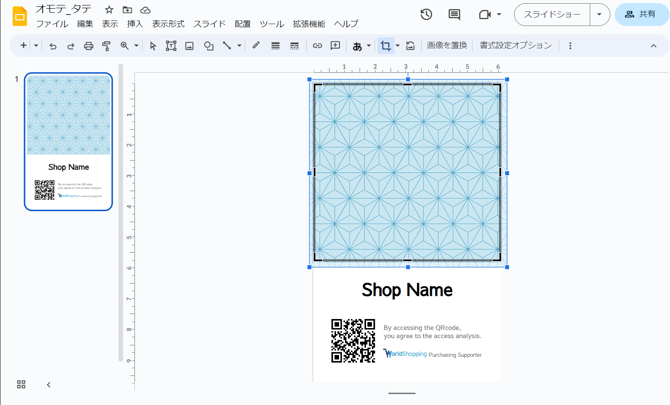Open the new slide dropdown arrow
This screenshot has width=670, height=405.
pos(36,46)
